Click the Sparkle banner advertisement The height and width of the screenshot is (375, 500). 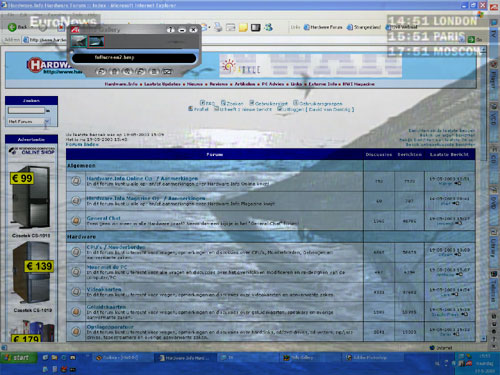pos(310,66)
